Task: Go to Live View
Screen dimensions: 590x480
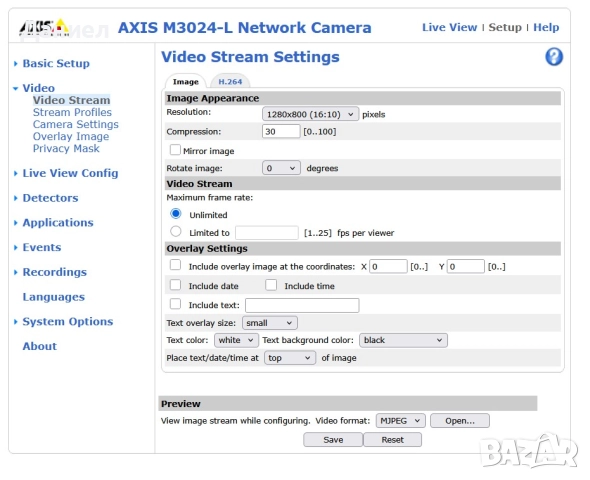Action: (x=449, y=27)
